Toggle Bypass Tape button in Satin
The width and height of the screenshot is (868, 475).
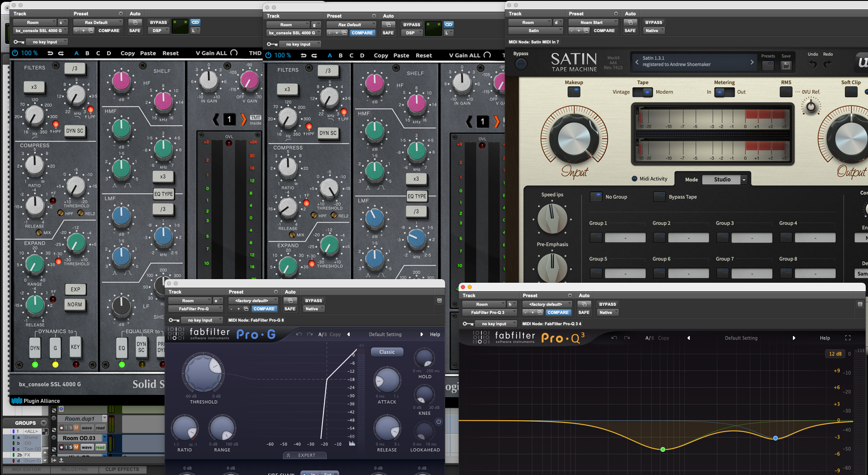coord(659,197)
